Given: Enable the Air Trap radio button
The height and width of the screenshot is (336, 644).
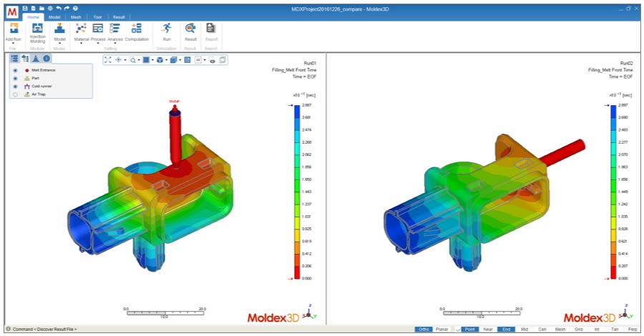Looking at the screenshot, I should click(16, 94).
